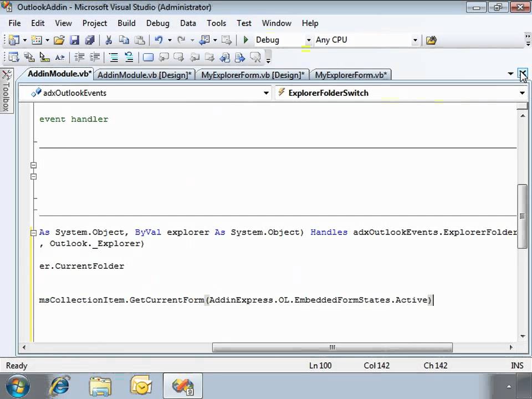This screenshot has height=399, width=532.
Task: Click the Display Object Member List icon
Action: pos(13,57)
